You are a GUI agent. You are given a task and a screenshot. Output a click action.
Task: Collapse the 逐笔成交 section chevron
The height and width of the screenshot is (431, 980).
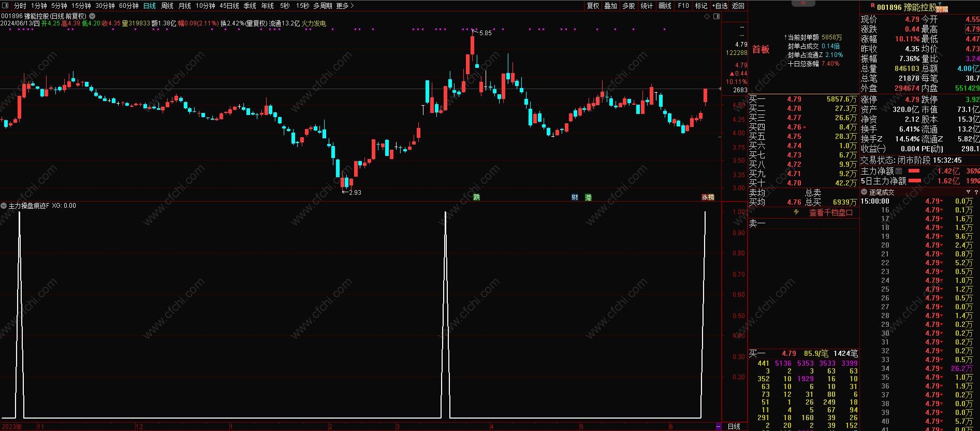(x=864, y=192)
